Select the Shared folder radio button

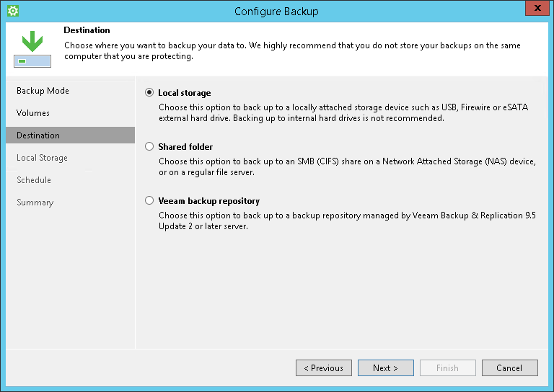(149, 146)
